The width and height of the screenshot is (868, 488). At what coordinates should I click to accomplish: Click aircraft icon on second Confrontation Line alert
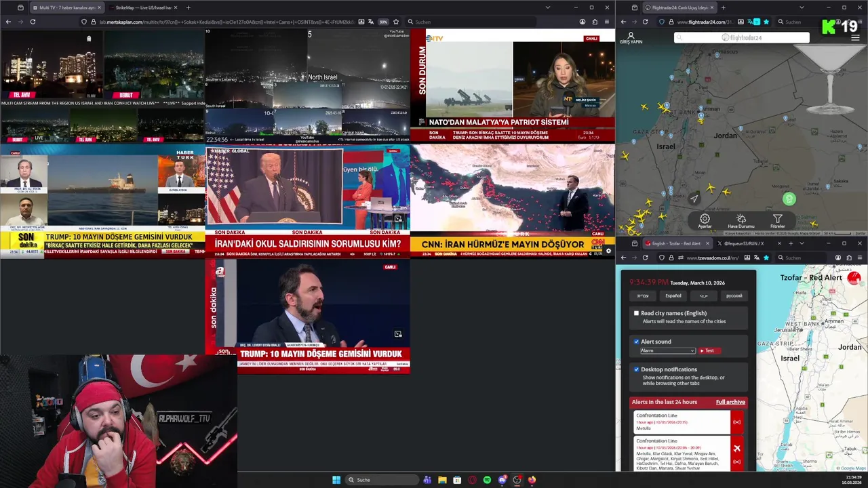click(x=736, y=448)
